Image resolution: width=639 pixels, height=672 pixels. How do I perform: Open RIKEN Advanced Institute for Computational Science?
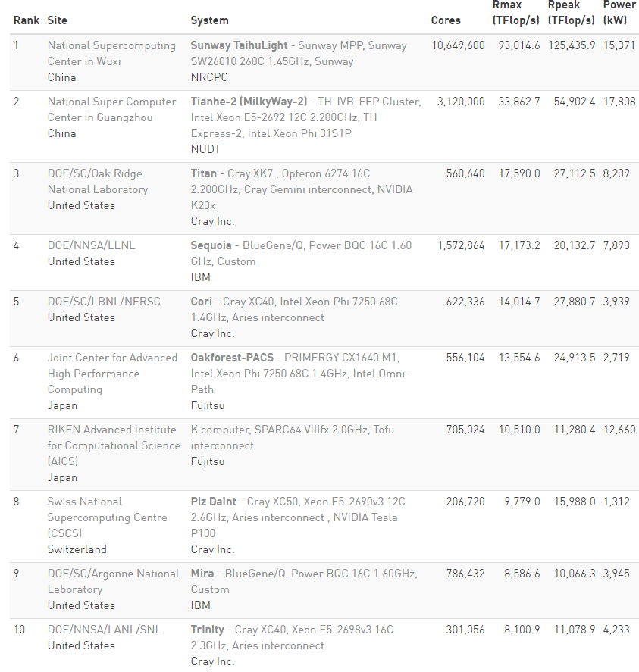pyautogui.click(x=114, y=445)
